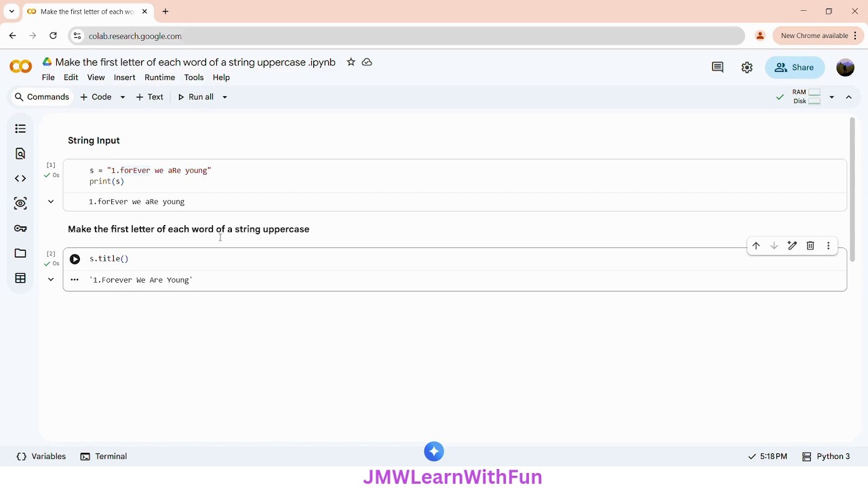This screenshot has height=488, width=868.
Task: Open the comments icon in header
Action: [717, 67]
